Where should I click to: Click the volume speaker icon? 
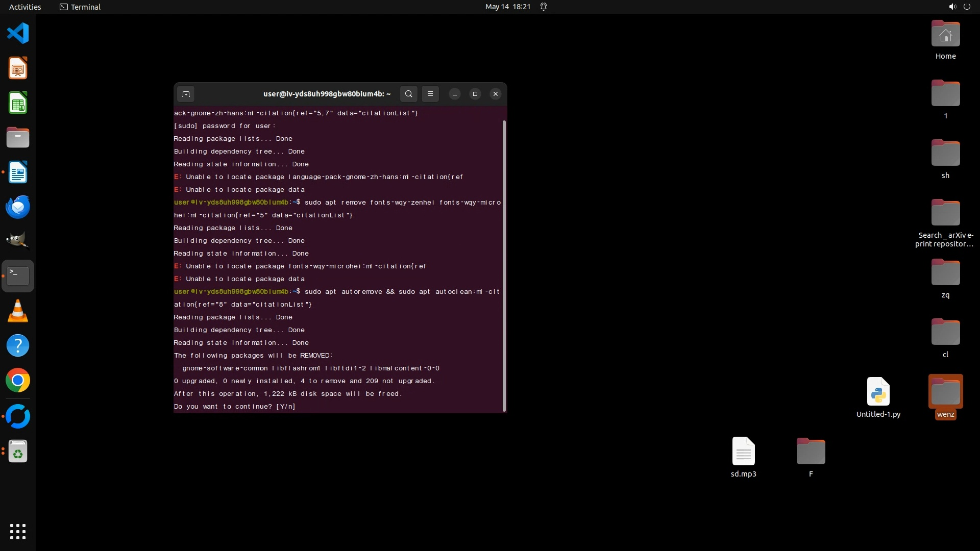click(952, 7)
